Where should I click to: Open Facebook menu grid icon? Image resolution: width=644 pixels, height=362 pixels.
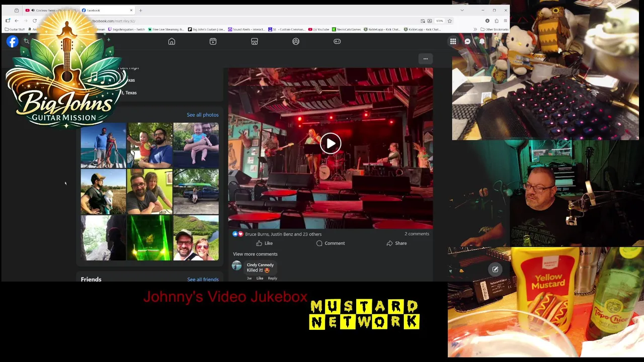pos(453,42)
